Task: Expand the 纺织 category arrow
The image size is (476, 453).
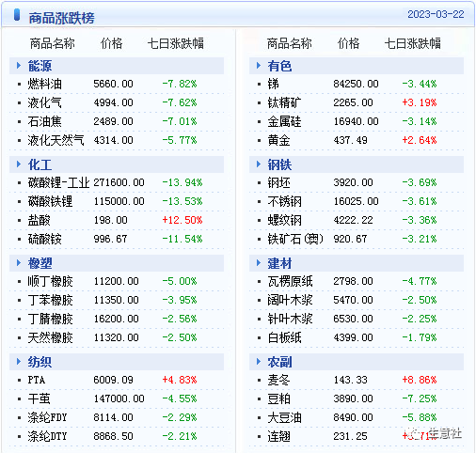Action: (19, 362)
